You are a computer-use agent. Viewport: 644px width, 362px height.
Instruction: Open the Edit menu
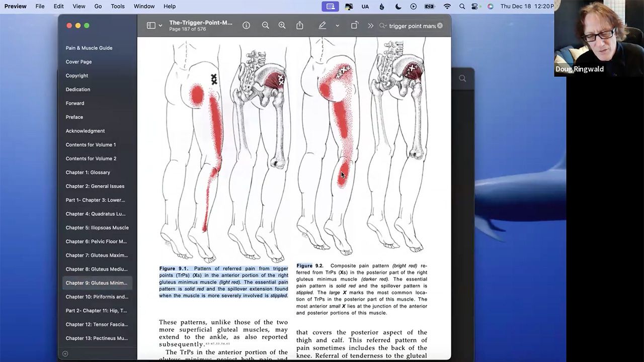click(58, 6)
